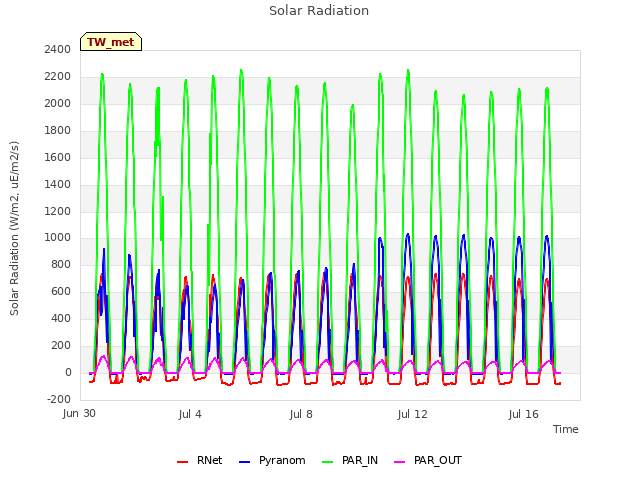Screen dimensions: 640x480
Task: Toggle the PAR_OUT legend entry
Action: click(x=428, y=460)
